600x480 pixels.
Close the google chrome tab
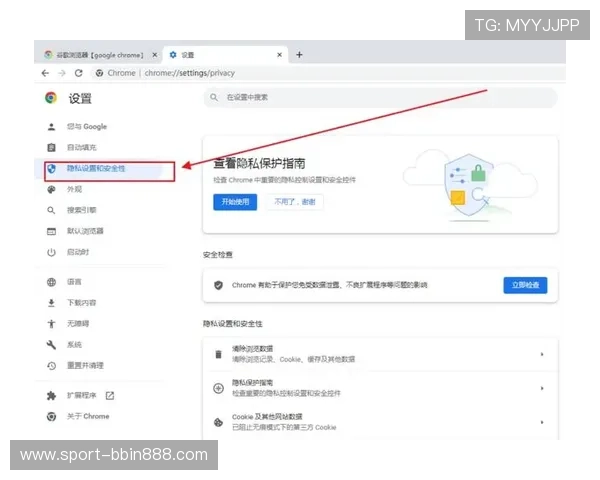click(155, 55)
